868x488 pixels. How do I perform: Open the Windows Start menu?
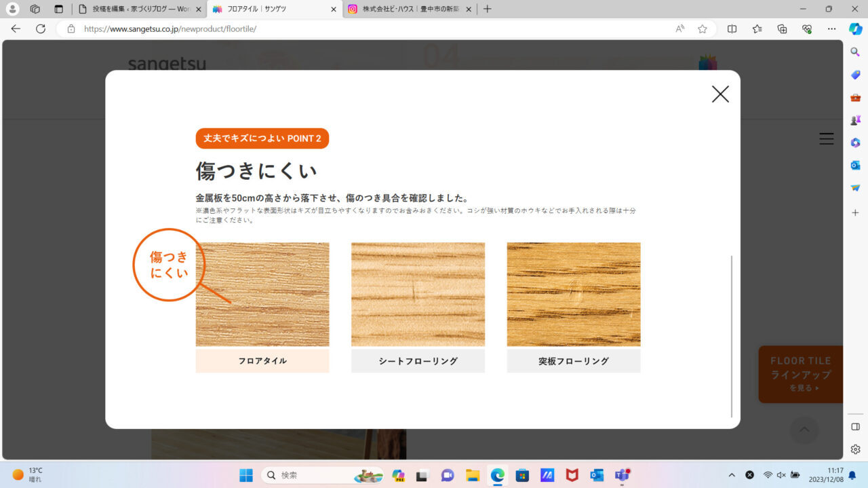coord(246,475)
